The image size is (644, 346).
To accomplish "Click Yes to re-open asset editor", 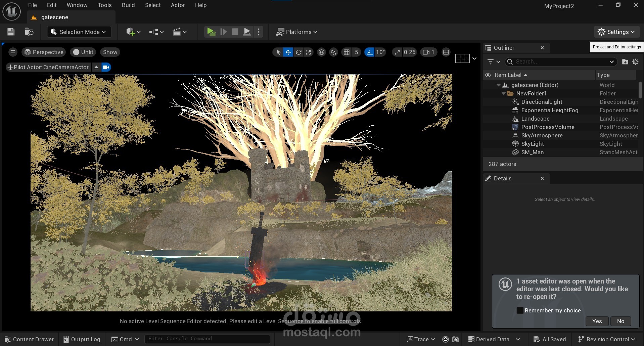I will 597,321.
